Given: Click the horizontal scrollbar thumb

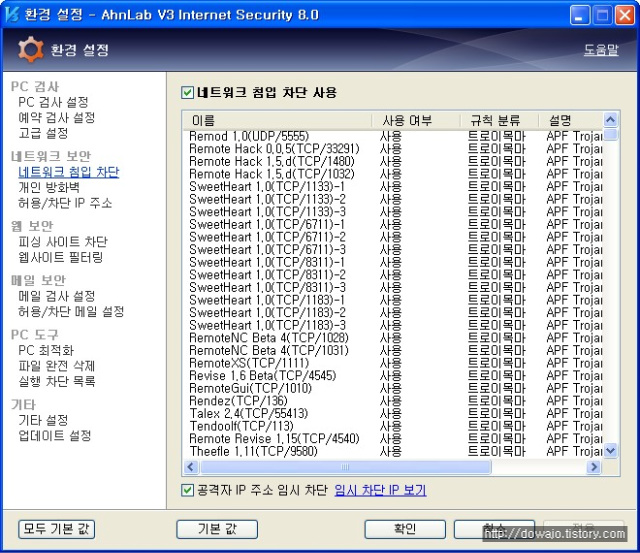Looking at the screenshot, I should 346,467.
